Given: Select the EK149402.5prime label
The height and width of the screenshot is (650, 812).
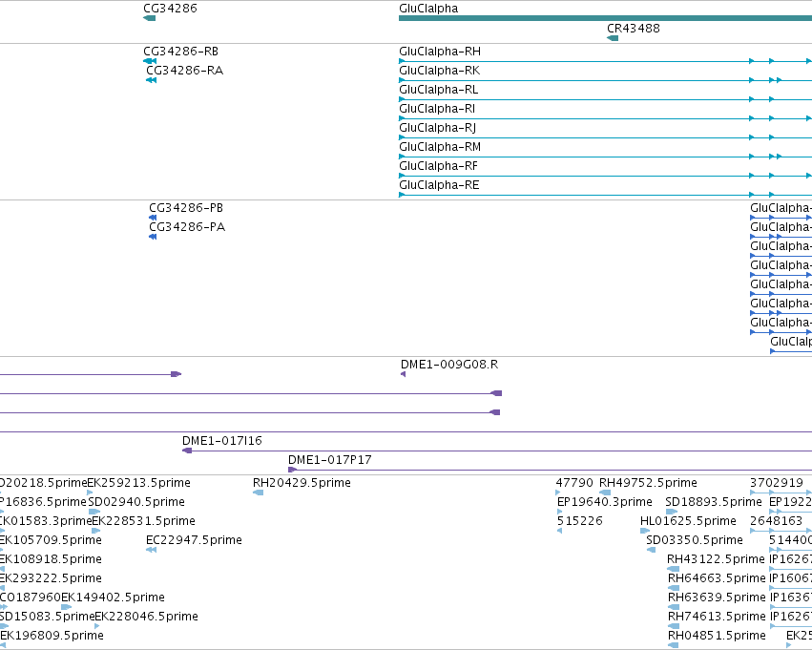Looking at the screenshot, I should [113, 598].
